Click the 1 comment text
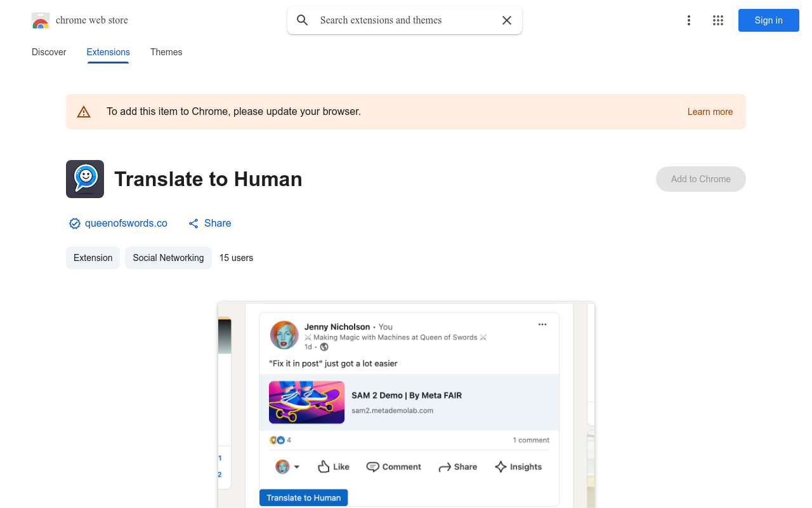This screenshot has width=812, height=508. 531,440
